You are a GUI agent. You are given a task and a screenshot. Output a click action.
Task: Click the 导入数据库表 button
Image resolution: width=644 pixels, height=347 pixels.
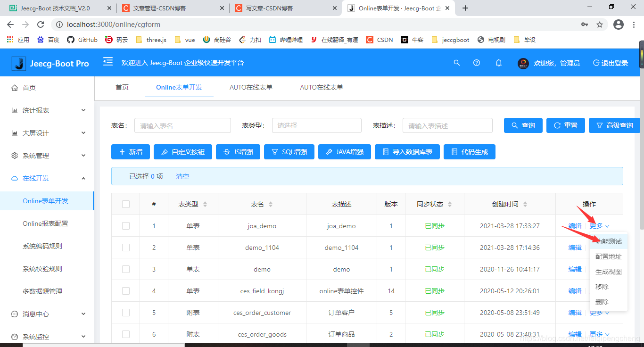click(x=407, y=152)
